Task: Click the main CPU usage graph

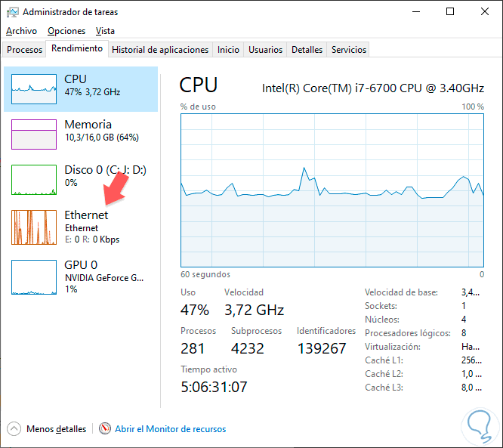Action: 332,190
